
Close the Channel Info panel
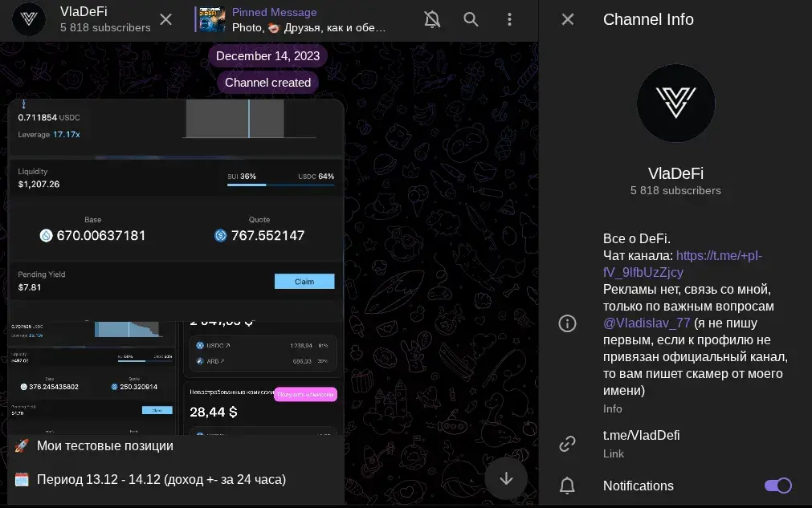(x=568, y=19)
